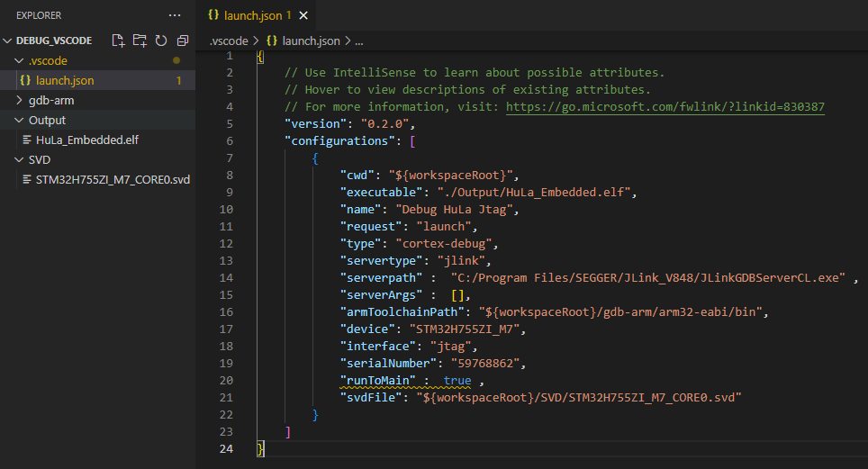The image size is (868, 469).
Task: Click the launch.json breadcrumb segment
Action: point(312,41)
